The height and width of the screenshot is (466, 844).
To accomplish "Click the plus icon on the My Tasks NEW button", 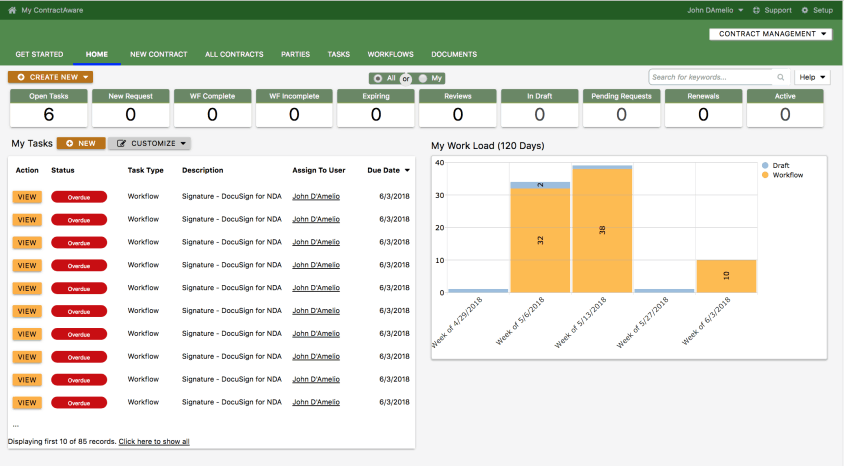I will click(x=69, y=143).
